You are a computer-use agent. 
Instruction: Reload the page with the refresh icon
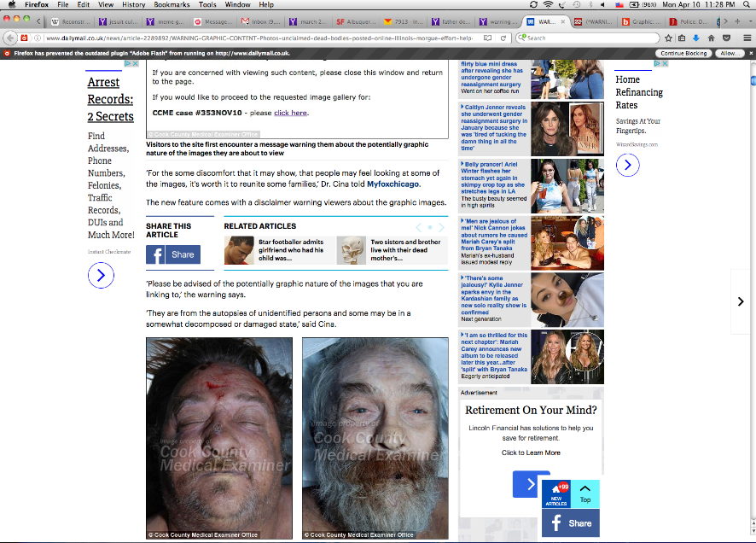point(503,38)
